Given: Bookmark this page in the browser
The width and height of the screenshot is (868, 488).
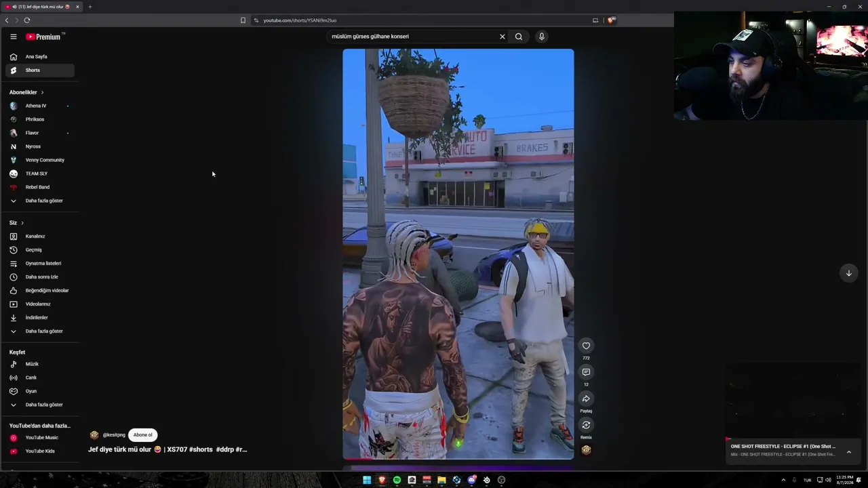Looking at the screenshot, I should pos(243,20).
